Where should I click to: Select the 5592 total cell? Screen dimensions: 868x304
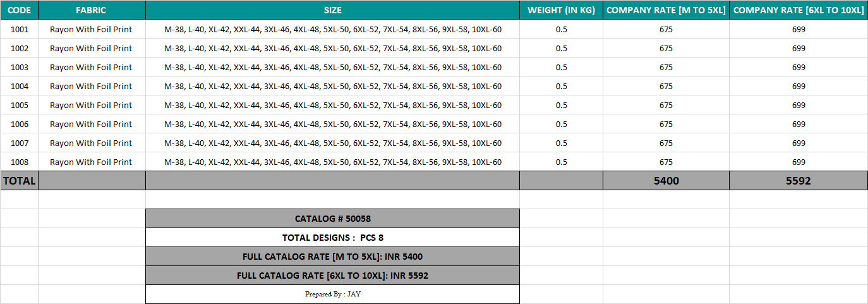[x=799, y=181]
